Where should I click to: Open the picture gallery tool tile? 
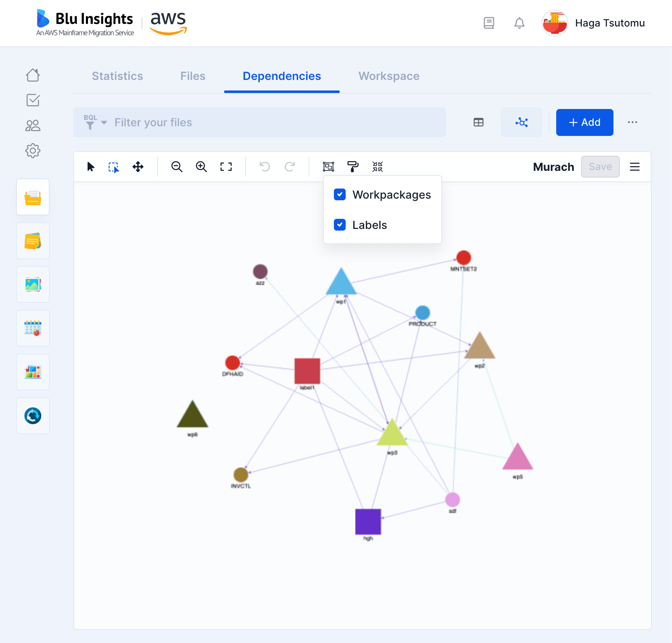tap(33, 284)
